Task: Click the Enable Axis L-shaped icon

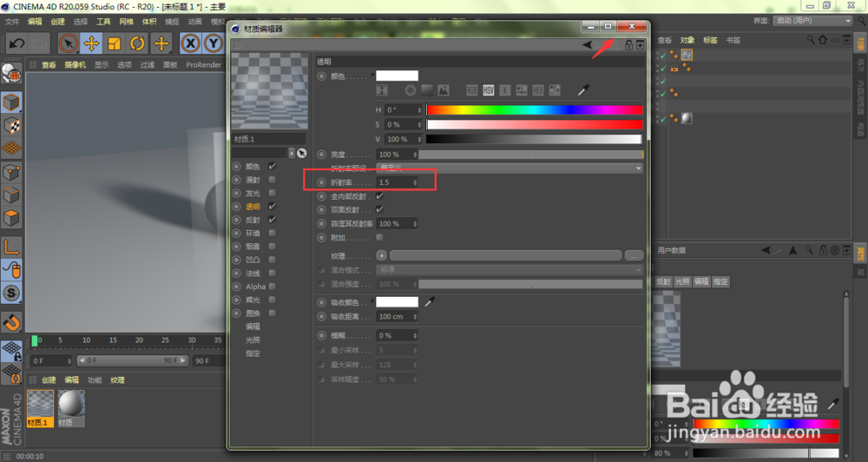Action: [11, 247]
